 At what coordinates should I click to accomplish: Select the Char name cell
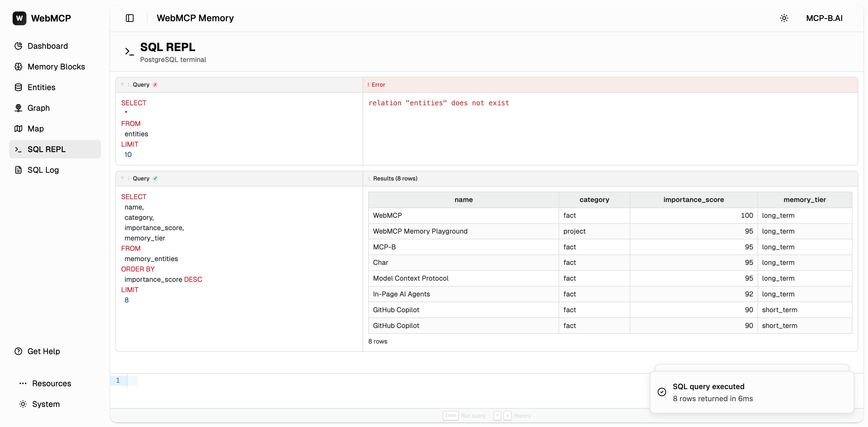pos(463,263)
